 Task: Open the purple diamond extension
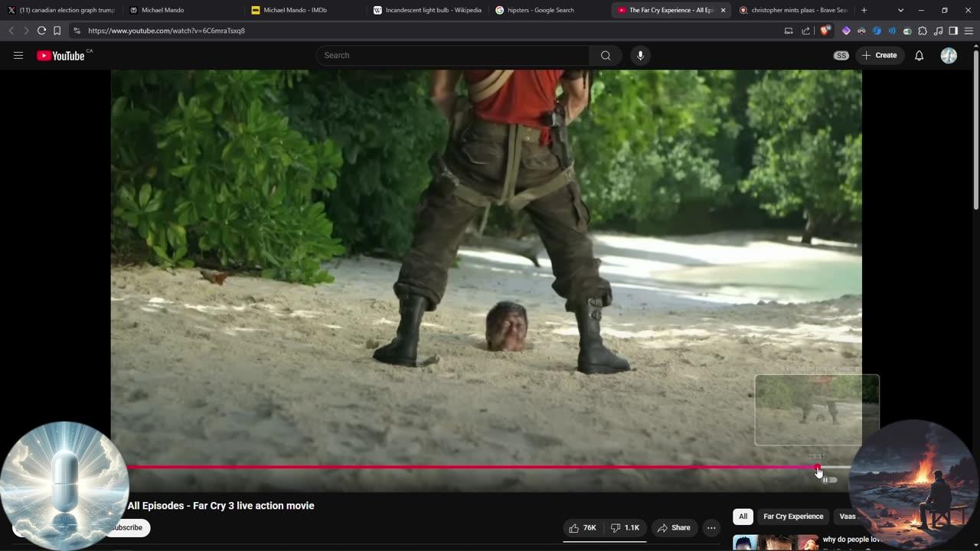[x=846, y=31]
